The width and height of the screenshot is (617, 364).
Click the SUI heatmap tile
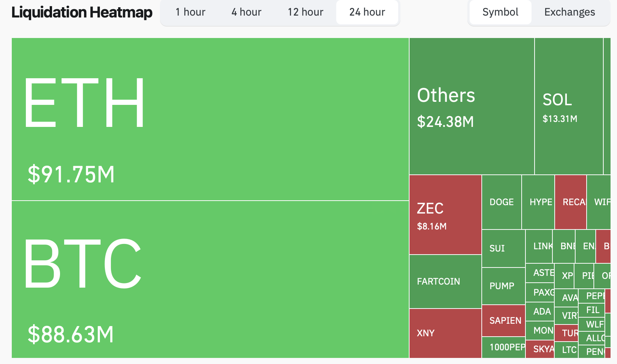(x=503, y=248)
